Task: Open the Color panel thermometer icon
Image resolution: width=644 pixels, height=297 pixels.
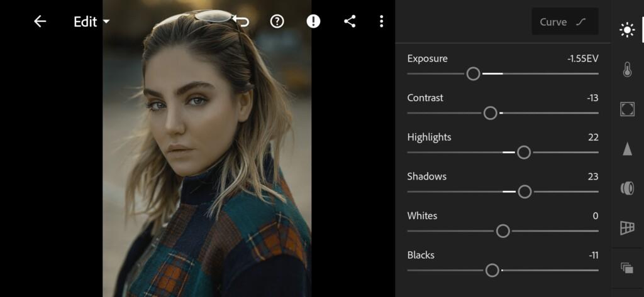Action: point(627,69)
